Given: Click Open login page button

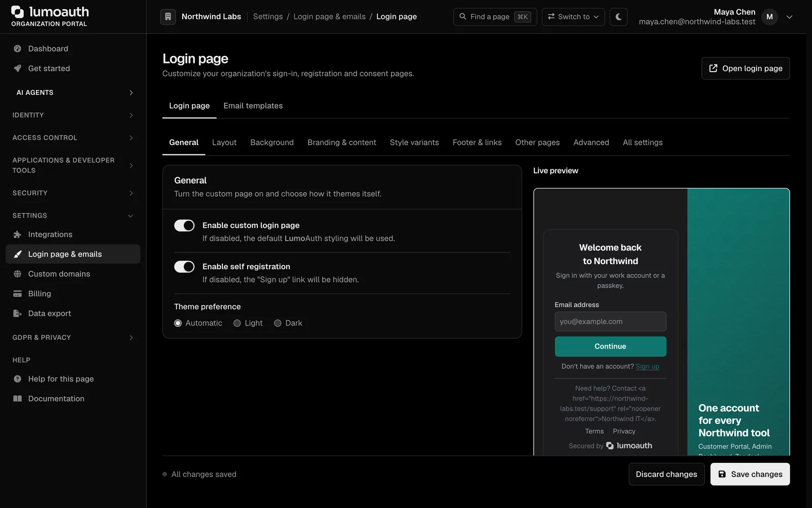Looking at the screenshot, I should 746,69.
